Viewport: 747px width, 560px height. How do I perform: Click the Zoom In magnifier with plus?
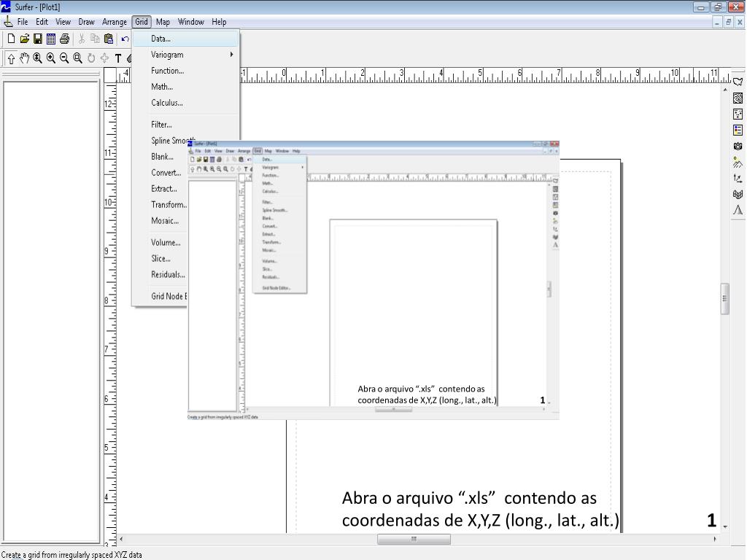coord(51,58)
